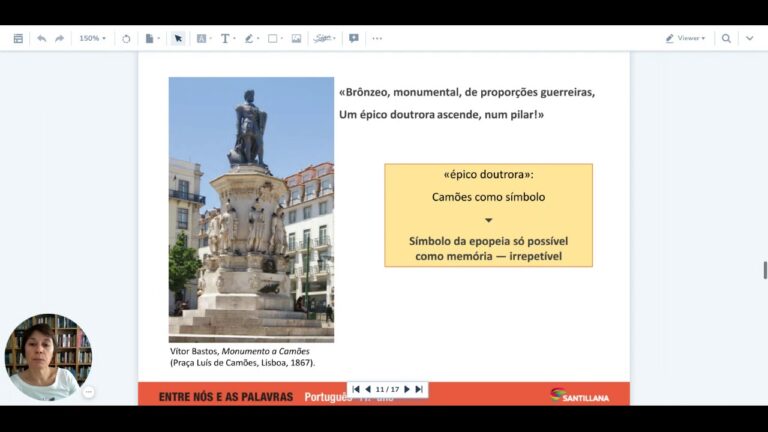768x432 pixels.
Task: Open the Sign signature dropdown
Action: click(x=324, y=38)
